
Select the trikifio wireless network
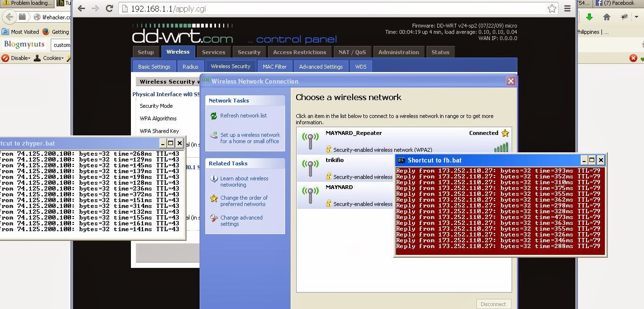point(345,168)
